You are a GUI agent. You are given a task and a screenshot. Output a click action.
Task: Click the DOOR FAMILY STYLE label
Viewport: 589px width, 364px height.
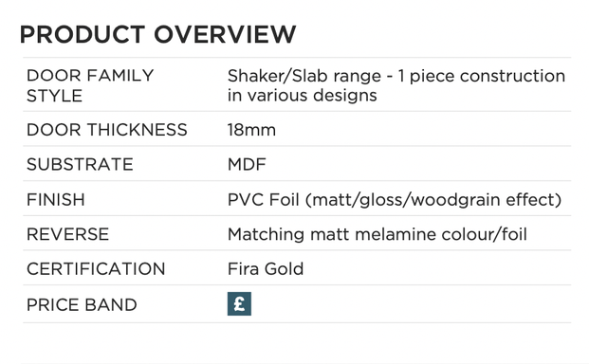[x=90, y=85]
